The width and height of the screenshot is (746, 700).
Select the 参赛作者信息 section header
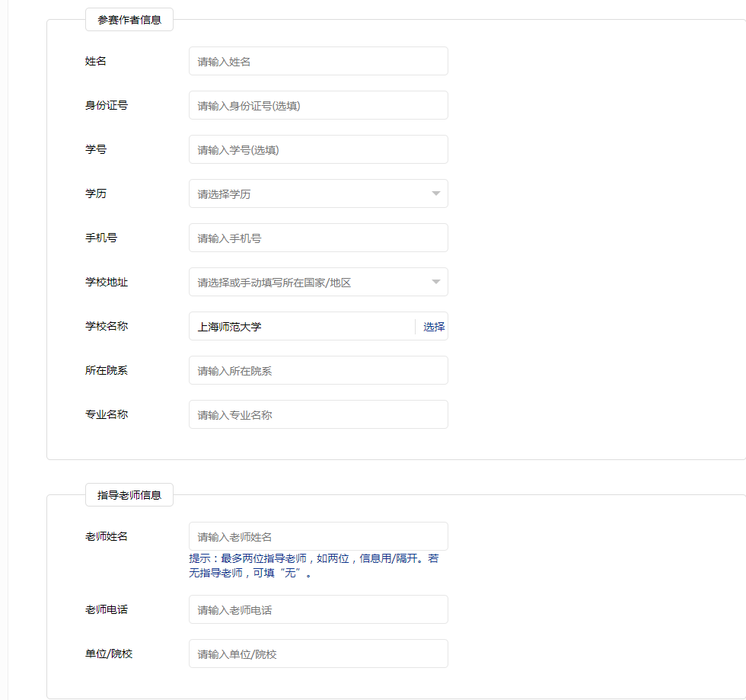(x=129, y=20)
